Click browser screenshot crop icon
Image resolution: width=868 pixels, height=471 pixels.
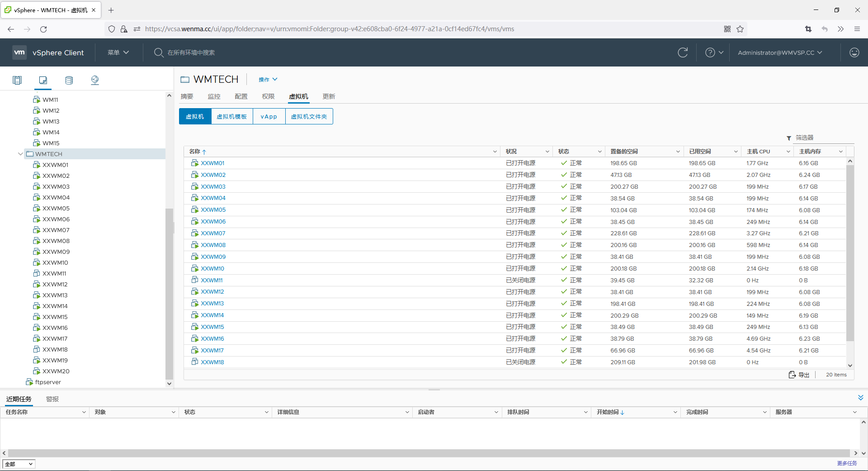coord(808,29)
